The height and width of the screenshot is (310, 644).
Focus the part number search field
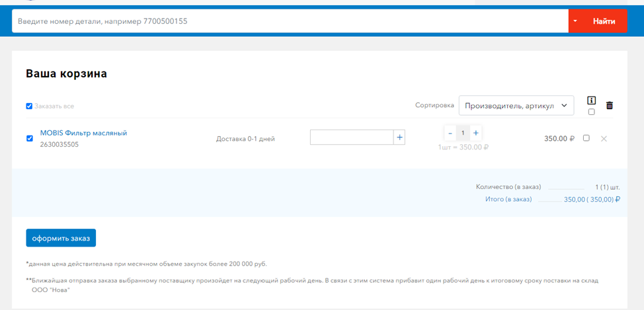[x=290, y=21]
